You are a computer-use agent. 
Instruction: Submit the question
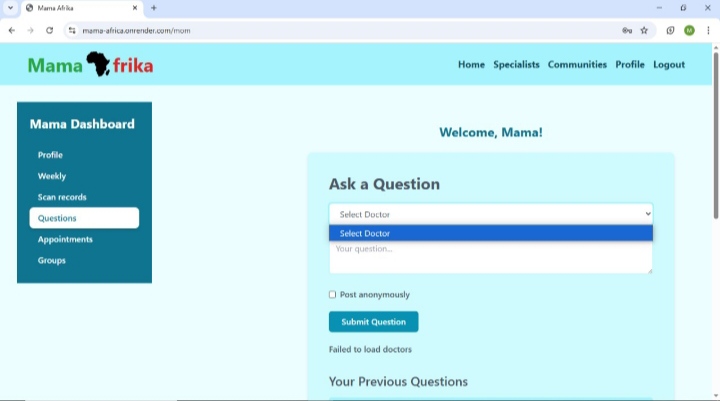pos(373,322)
